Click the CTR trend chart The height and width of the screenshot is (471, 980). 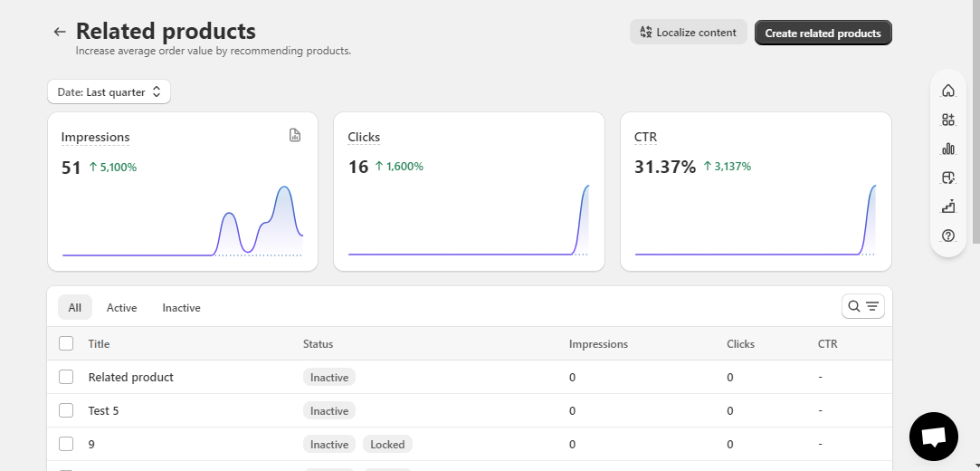[755, 220]
